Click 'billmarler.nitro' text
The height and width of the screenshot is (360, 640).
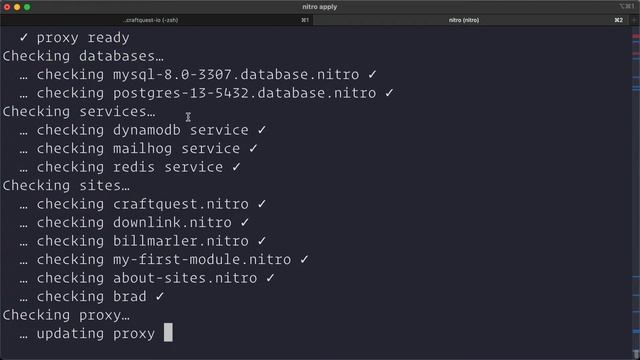pos(181,241)
